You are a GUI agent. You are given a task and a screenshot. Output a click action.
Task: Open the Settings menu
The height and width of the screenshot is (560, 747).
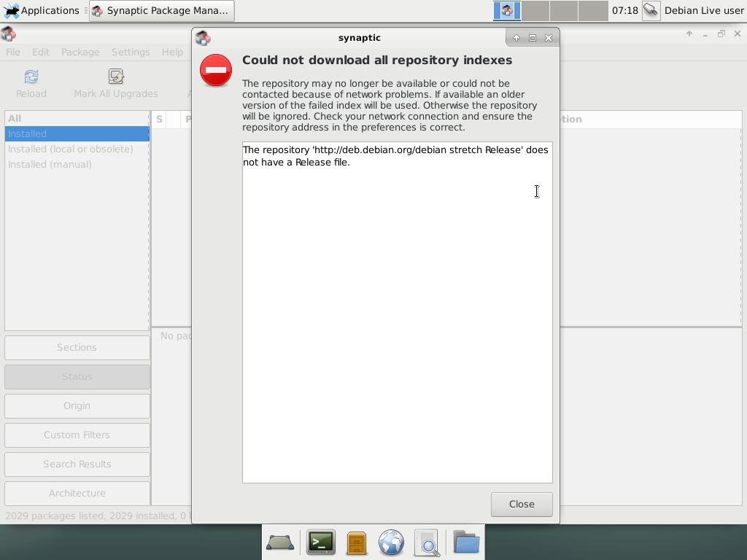(131, 52)
